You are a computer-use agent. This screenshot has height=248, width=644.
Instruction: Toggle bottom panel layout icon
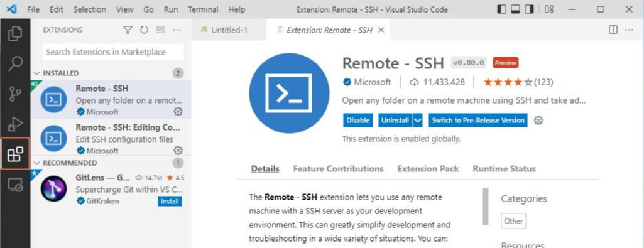click(515, 9)
